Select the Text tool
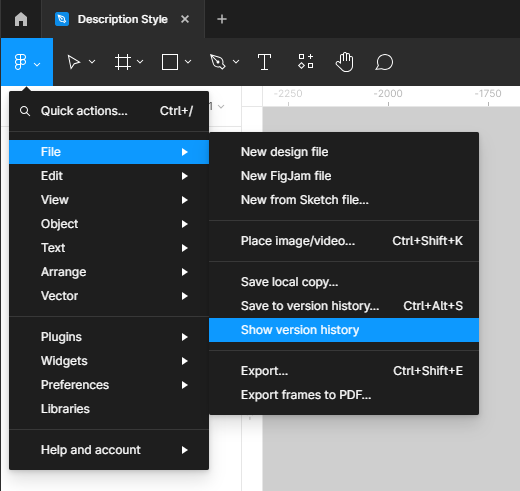This screenshot has width=520, height=491. (264, 62)
